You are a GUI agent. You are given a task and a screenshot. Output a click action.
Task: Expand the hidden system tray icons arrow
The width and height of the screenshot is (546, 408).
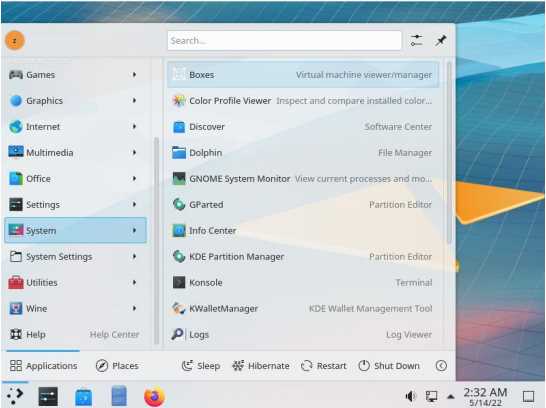[451, 396]
